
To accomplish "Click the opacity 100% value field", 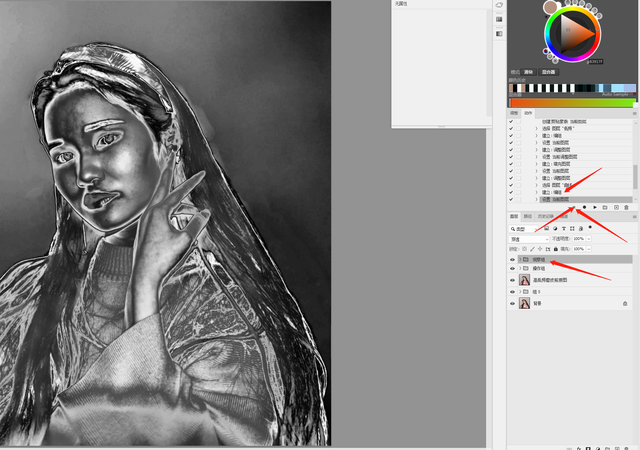I will [x=579, y=238].
